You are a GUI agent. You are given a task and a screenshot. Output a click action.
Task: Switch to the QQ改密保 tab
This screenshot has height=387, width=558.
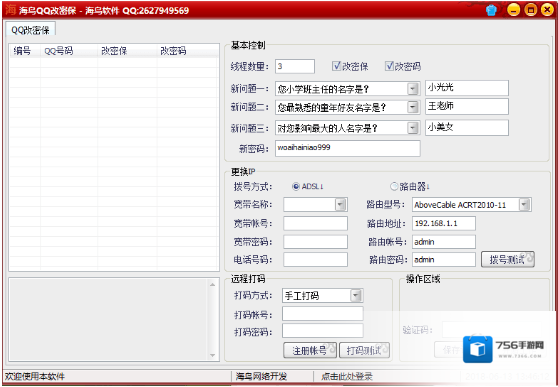31,29
